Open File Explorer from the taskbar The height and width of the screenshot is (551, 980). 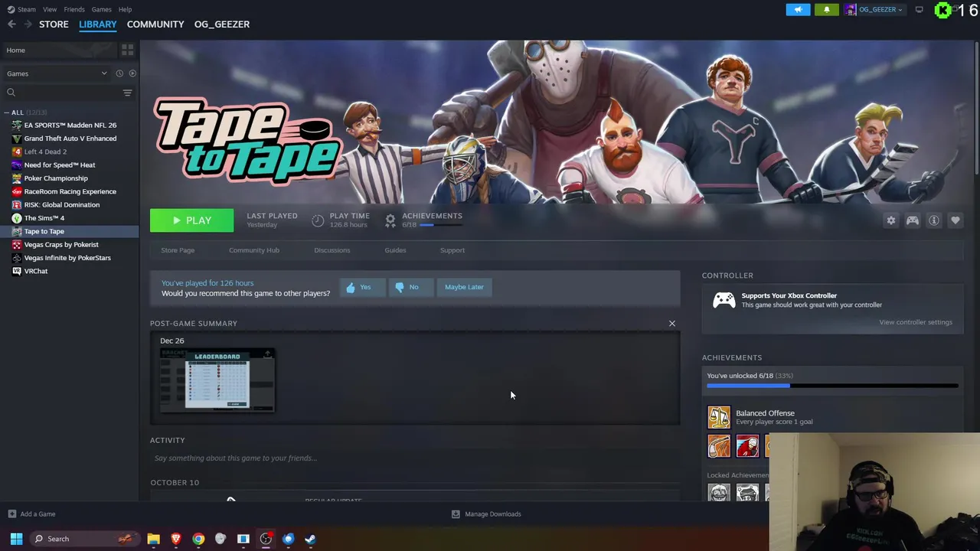pyautogui.click(x=153, y=539)
